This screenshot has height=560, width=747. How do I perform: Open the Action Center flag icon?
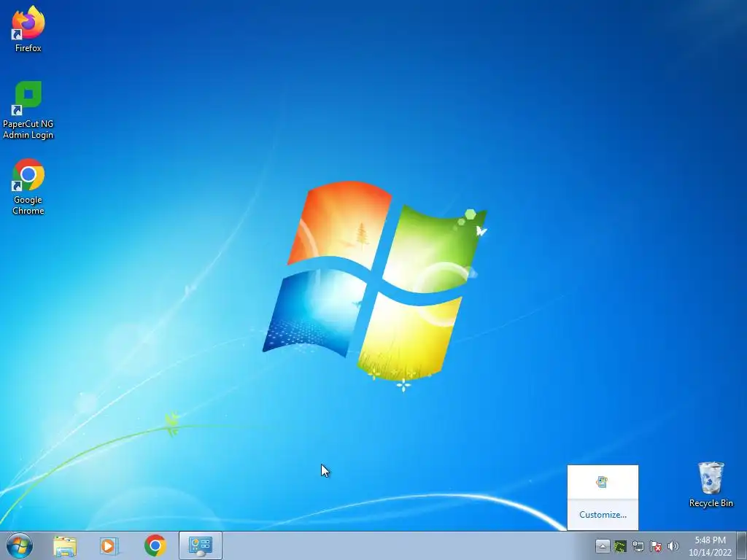pos(656,546)
